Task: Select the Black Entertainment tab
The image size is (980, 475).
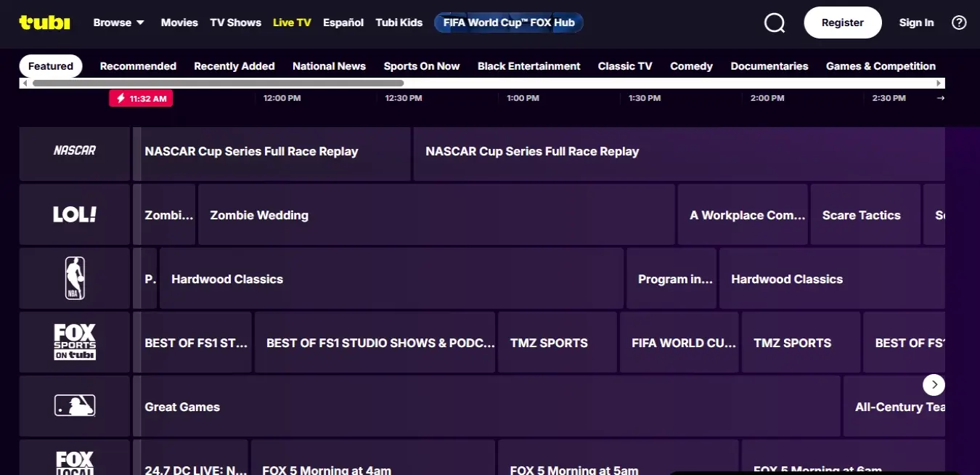Action: (529, 66)
